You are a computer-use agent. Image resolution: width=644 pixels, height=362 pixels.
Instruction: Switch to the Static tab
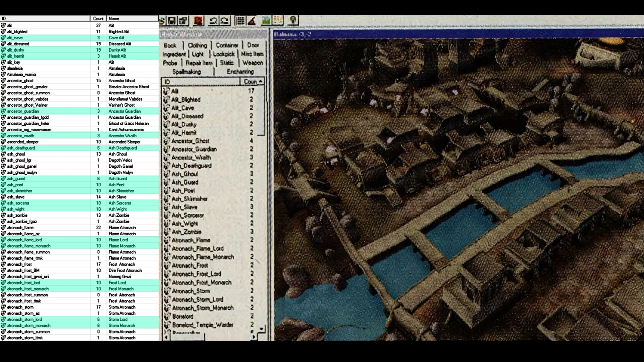(227, 63)
